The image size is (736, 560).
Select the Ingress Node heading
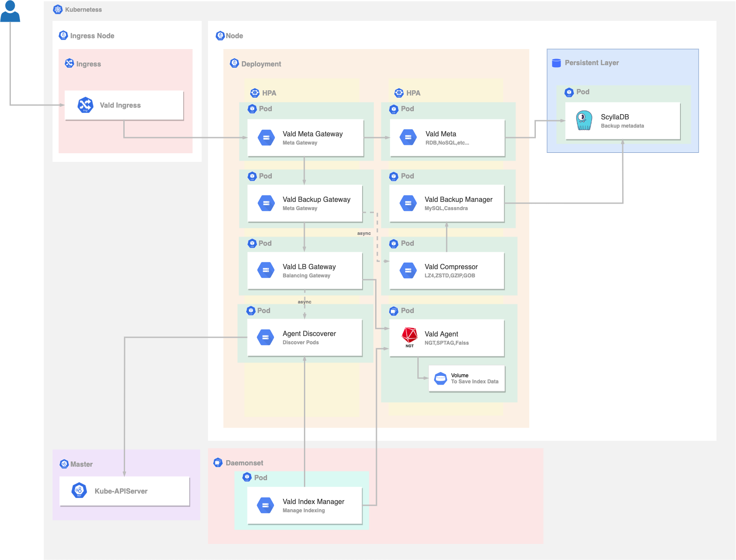[x=92, y=36]
